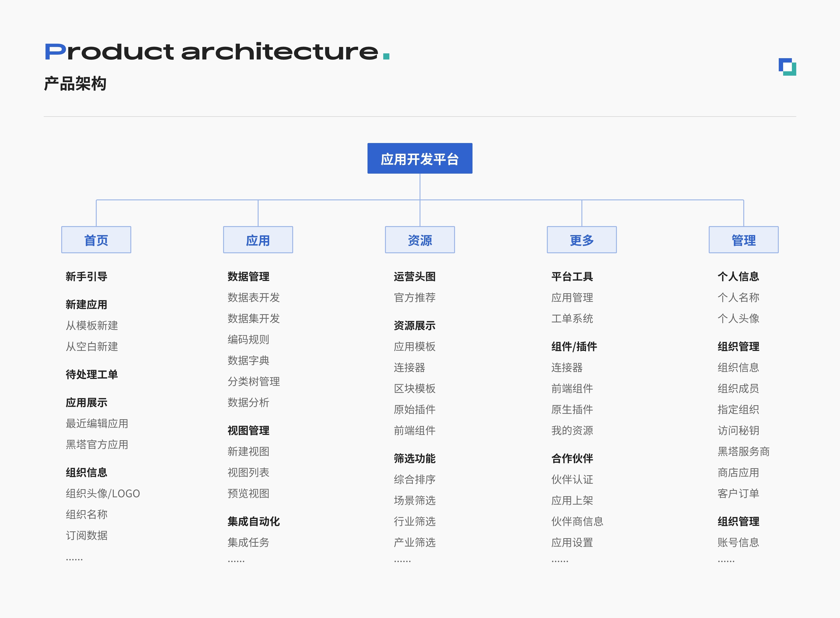Select 伙伴认证 under 合作伙伴
Screen dimensions: 840x618
pos(572,479)
